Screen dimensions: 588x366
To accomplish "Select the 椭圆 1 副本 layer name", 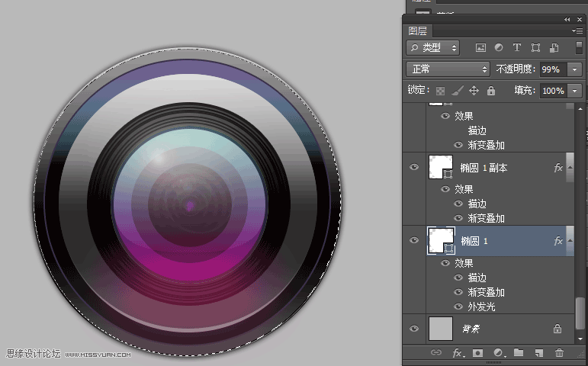I will [484, 168].
